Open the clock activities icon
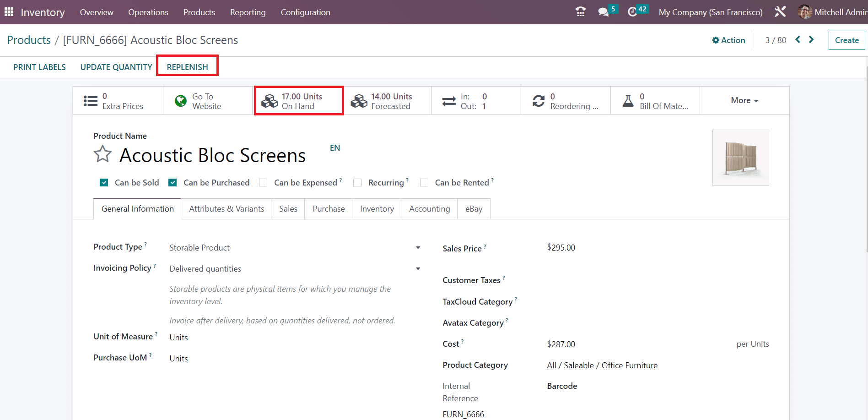 point(632,12)
